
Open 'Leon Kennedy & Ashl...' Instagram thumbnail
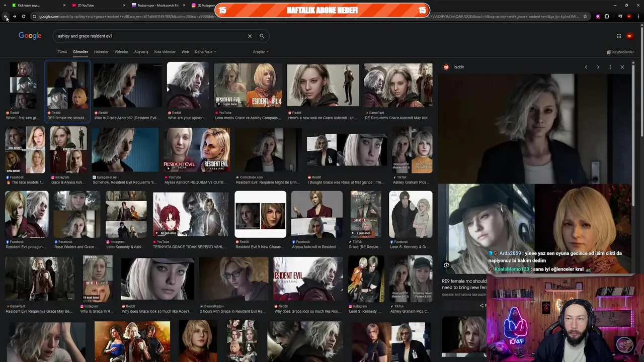pyautogui.click(x=126, y=220)
